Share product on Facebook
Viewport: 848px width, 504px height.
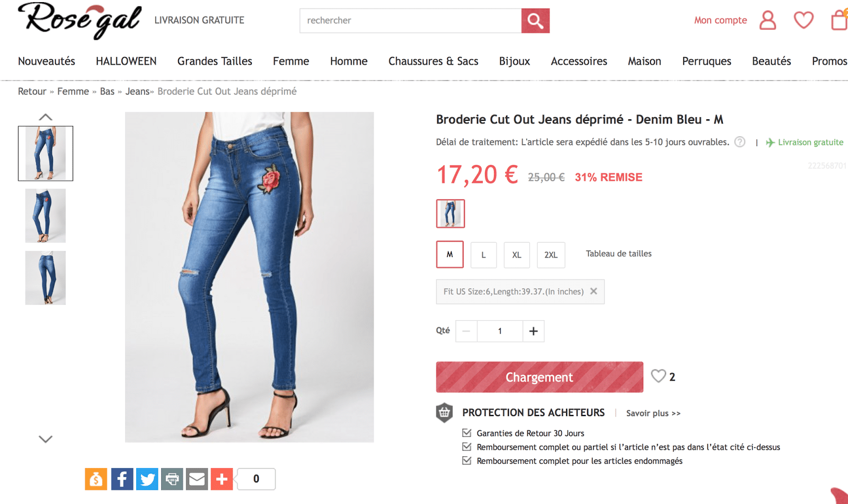(x=122, y=479)
